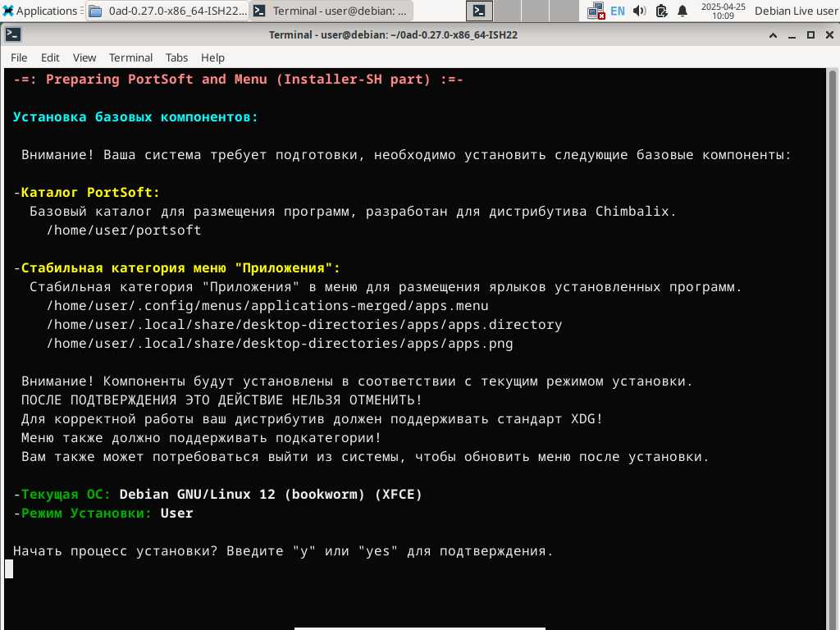Switch to the third workspace in pager

[536, 11]
